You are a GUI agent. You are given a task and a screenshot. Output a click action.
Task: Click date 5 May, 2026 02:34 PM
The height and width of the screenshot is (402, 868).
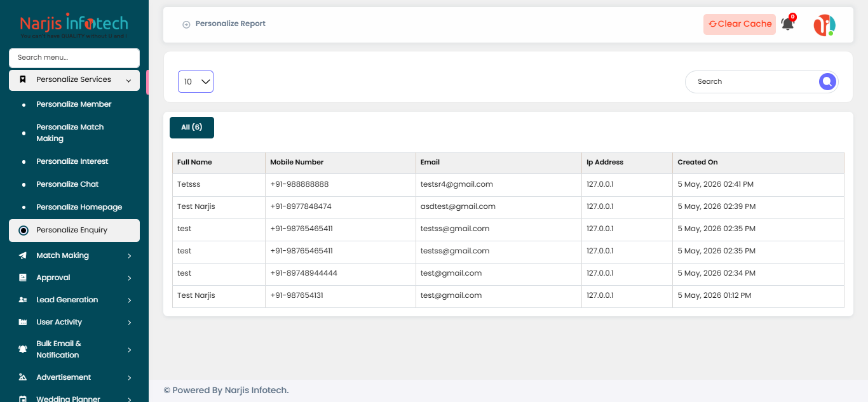(x=717, y=273)
